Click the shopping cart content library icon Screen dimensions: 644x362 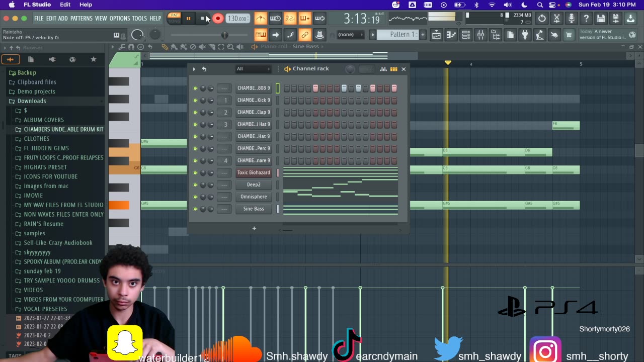tap(569, 35)
